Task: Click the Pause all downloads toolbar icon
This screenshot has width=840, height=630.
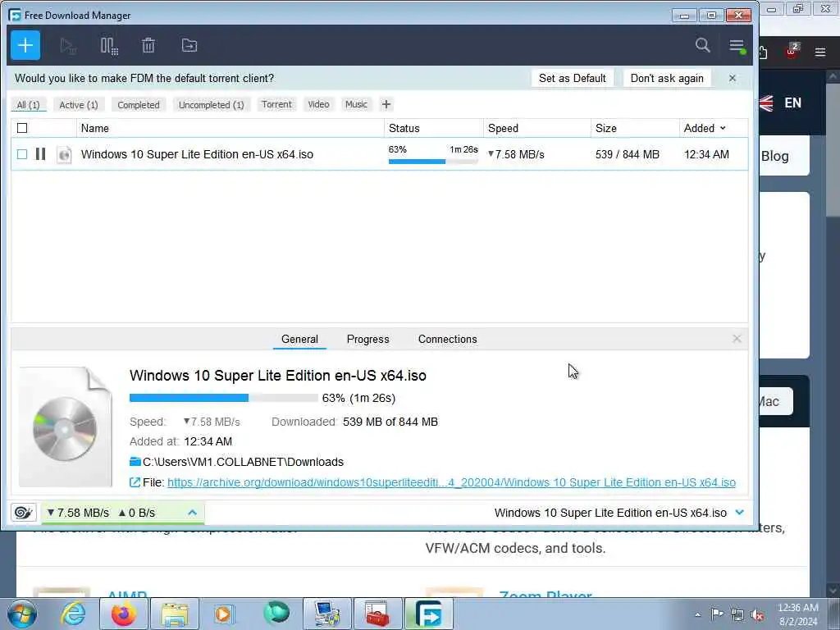Action: [109, 46]
